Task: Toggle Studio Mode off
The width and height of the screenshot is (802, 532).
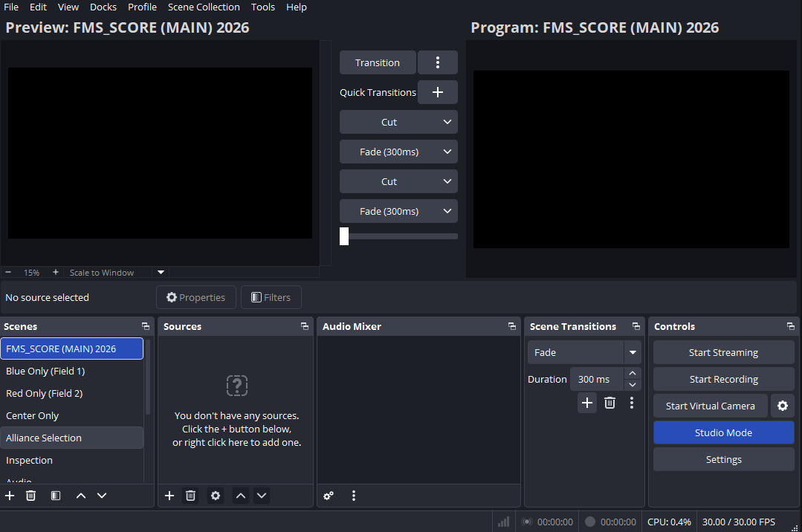Action: (723, 432)
